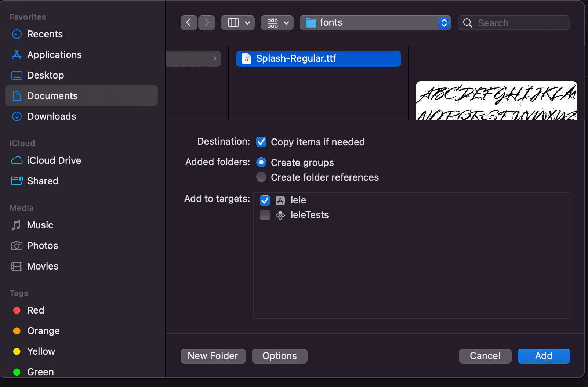Image resolution: width=588 pixels, height=387 pixels.
Task: Expand the parent folder column chevron
Action: point(215,58)
